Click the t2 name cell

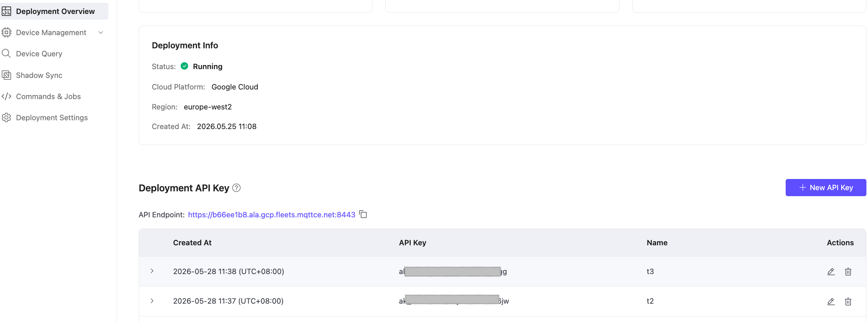[650, 301]
